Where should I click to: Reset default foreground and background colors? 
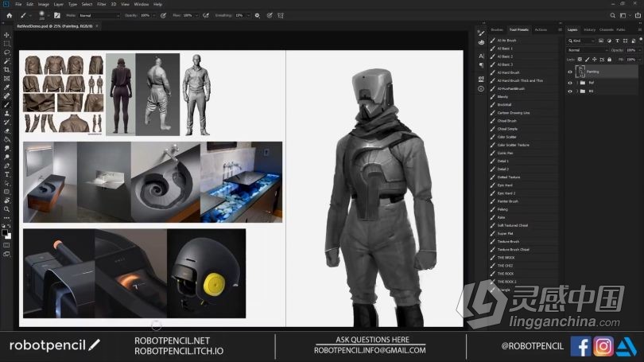4,227
